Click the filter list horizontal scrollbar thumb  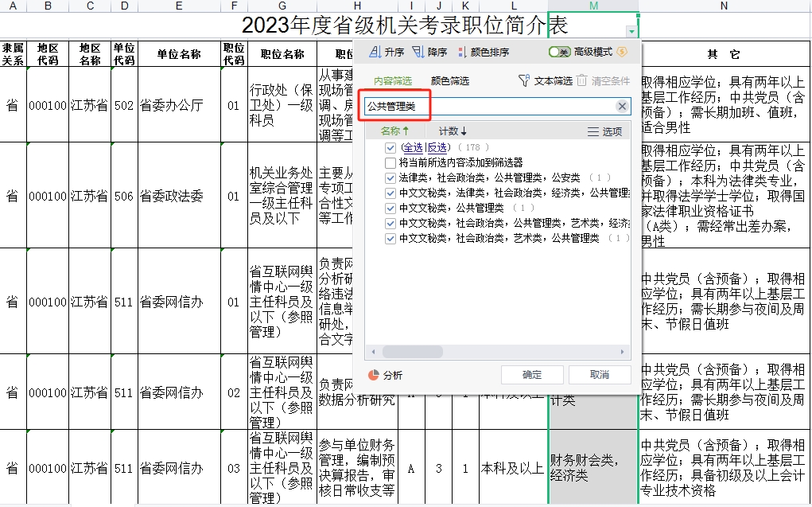point(412,352)
